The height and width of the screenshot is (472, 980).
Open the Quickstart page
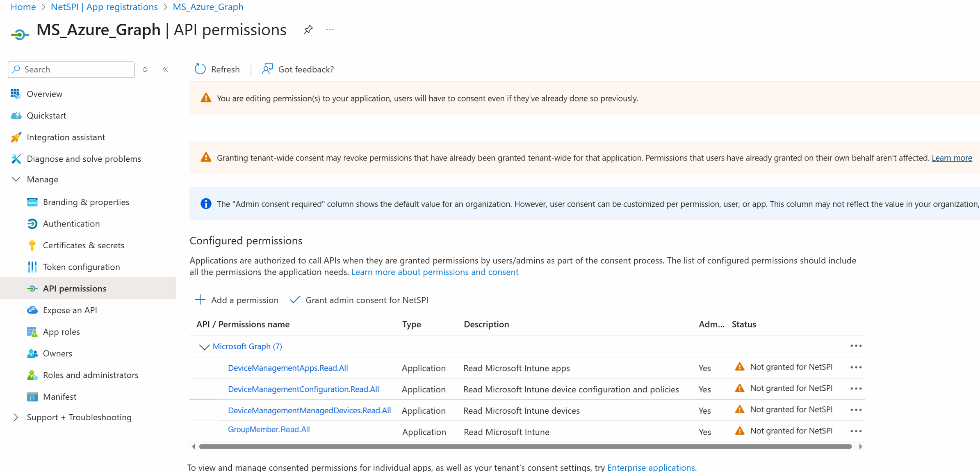click(46, 116)
